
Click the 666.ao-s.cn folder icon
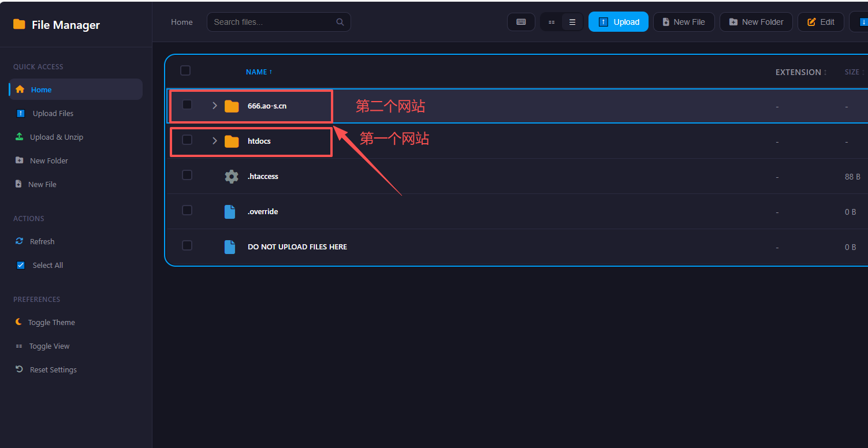pyautogui.click(x=232, y=106)
